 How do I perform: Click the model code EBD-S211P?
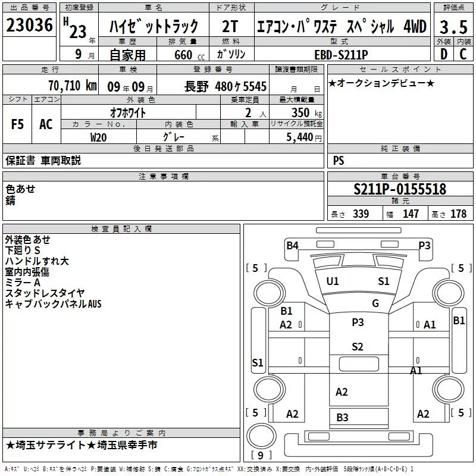[341, 55]
